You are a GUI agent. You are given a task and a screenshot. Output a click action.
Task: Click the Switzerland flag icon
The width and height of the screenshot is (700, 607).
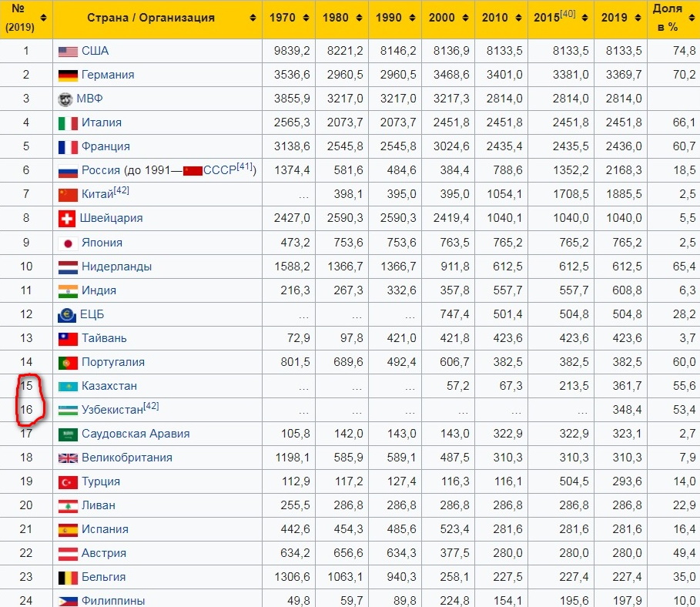point(66,218)
